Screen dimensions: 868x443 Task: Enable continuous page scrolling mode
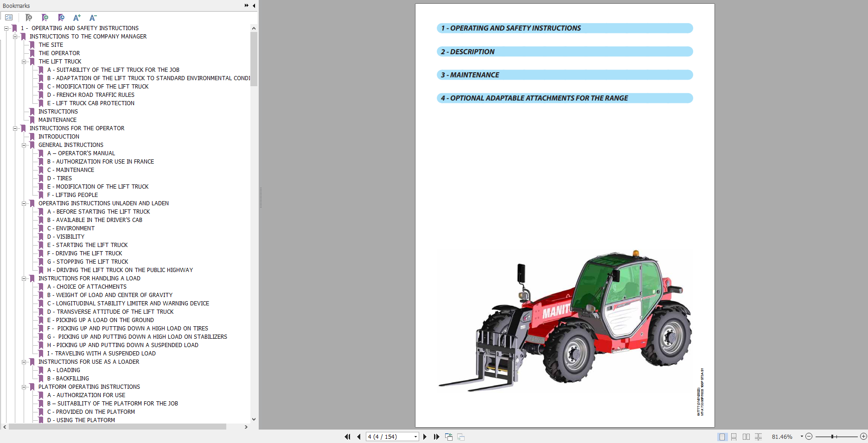[x=734, y=437]
